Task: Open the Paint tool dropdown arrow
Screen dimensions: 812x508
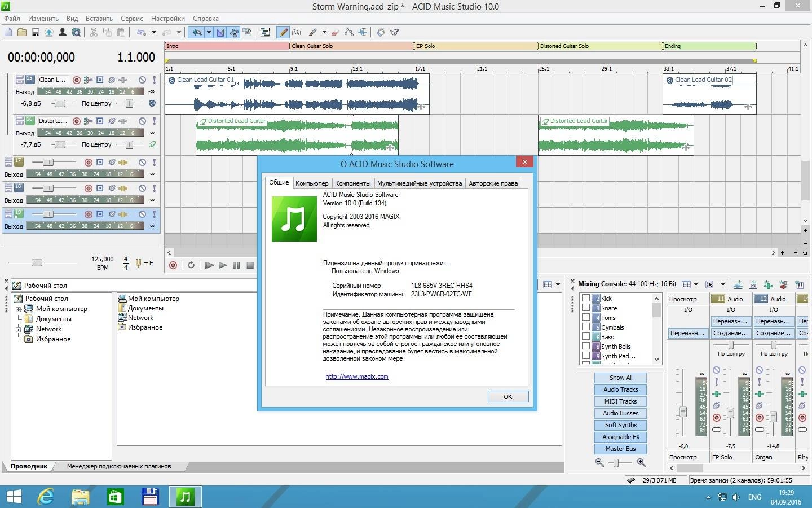Action: pyautogui.click(x=324, y=32)
